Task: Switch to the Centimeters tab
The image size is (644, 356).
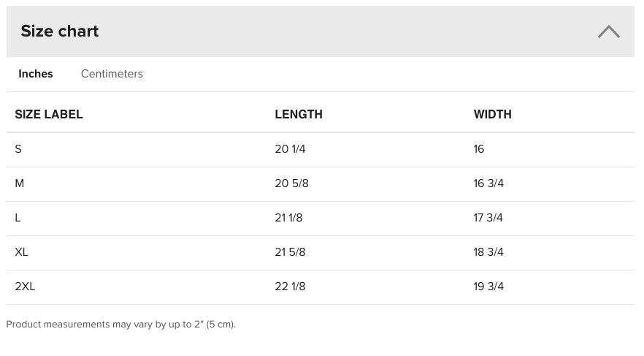Action: click(x=112, y=74)
